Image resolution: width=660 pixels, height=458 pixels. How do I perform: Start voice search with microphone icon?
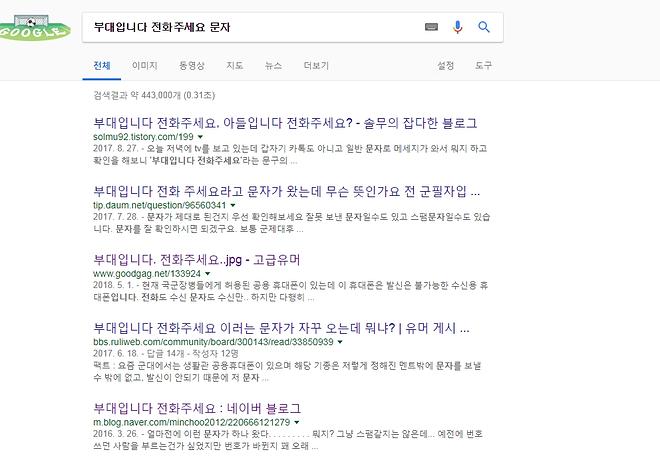point(458,27)
